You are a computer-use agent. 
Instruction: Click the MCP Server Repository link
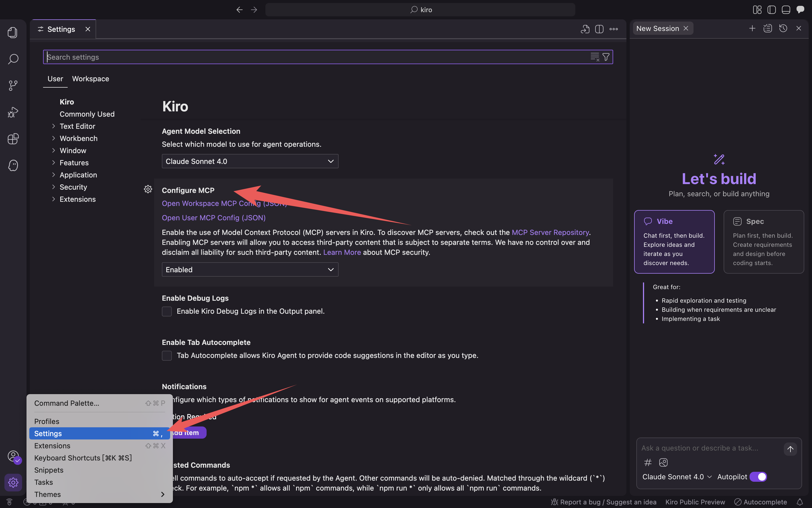tap(550, 232)
